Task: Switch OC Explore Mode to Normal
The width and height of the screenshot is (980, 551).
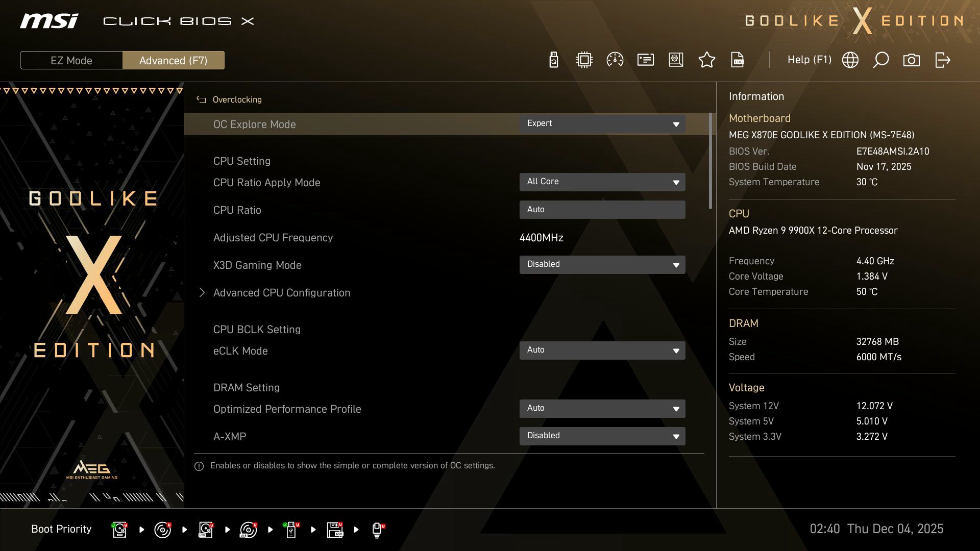Action: pyautogui.click(x=602, y=123)
